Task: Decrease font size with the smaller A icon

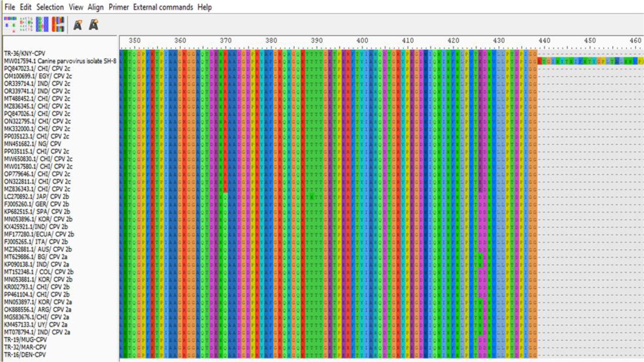Action: (x=78, y=25)
